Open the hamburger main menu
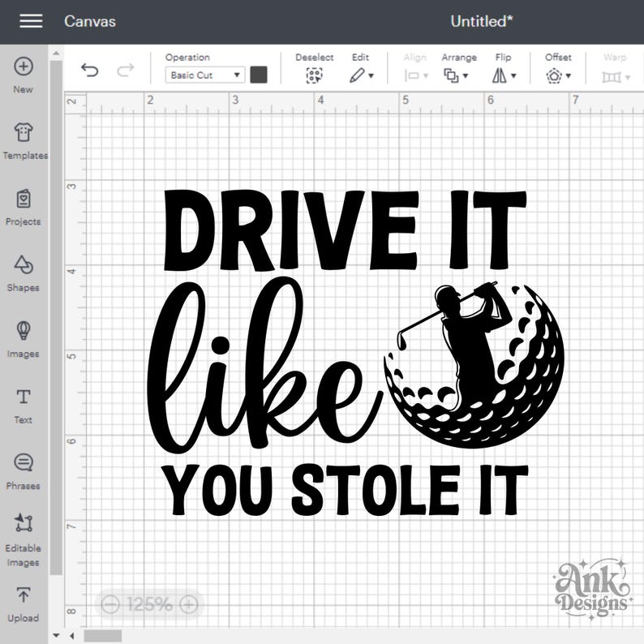The height and width of the screenshot is (644, 644). (31, 21)
